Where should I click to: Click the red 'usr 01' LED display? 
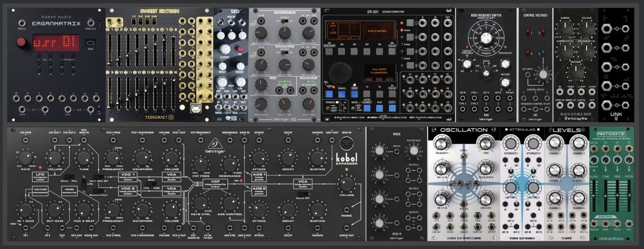click(55, 43)
